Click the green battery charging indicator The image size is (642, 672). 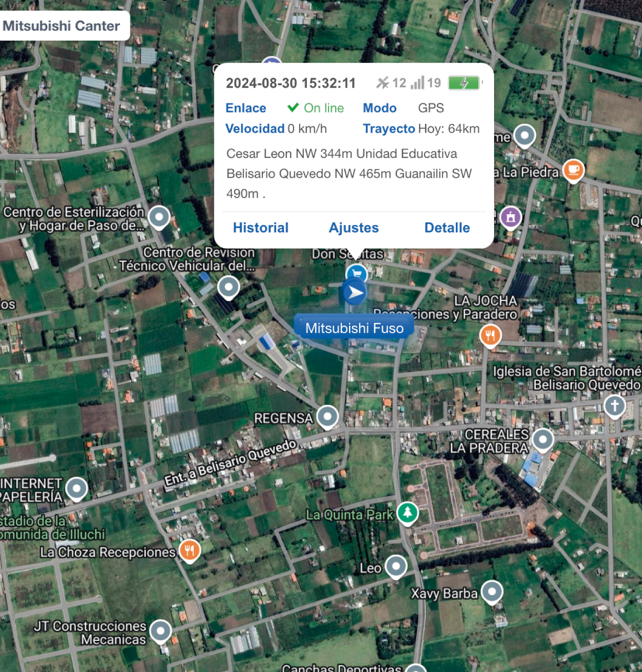(x=464, y=83)
